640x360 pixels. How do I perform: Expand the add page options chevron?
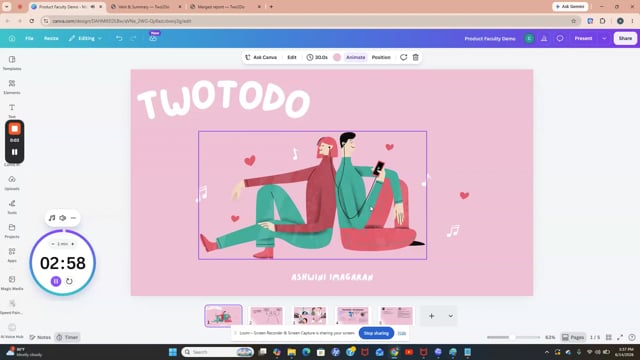(450, 316)
